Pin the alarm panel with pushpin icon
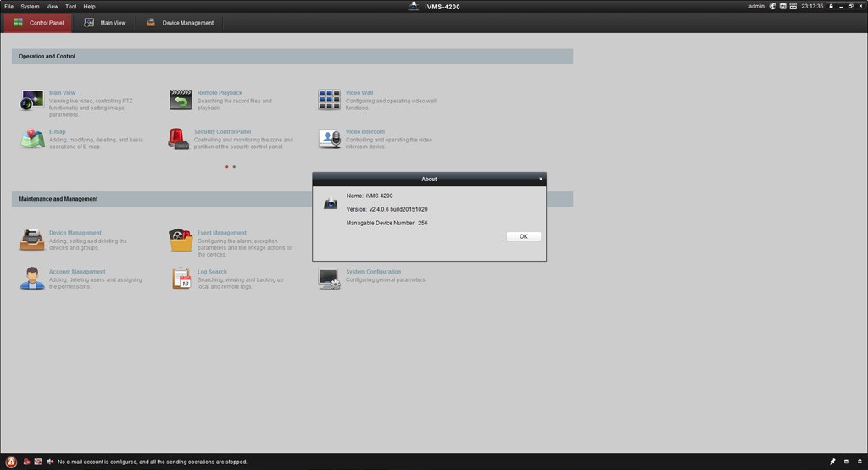 coord(832,462)
